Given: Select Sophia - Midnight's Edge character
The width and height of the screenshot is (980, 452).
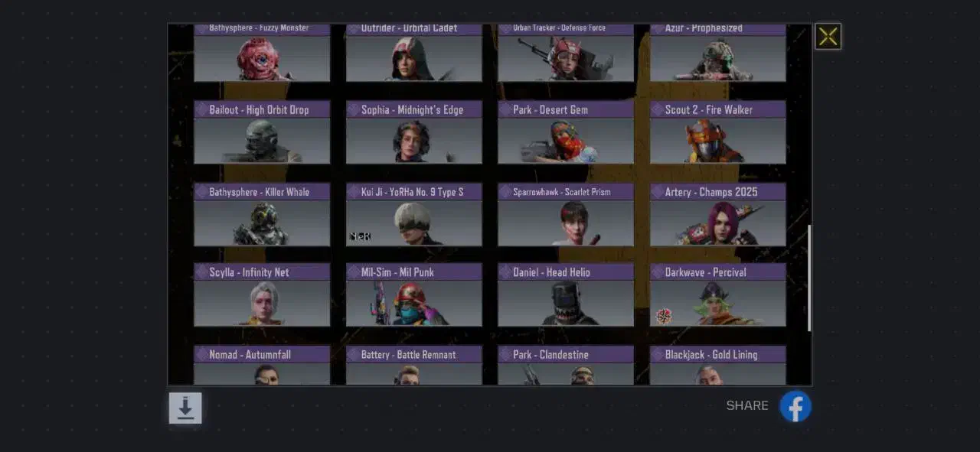Looking at the screenshot, I should coord(413,132).
